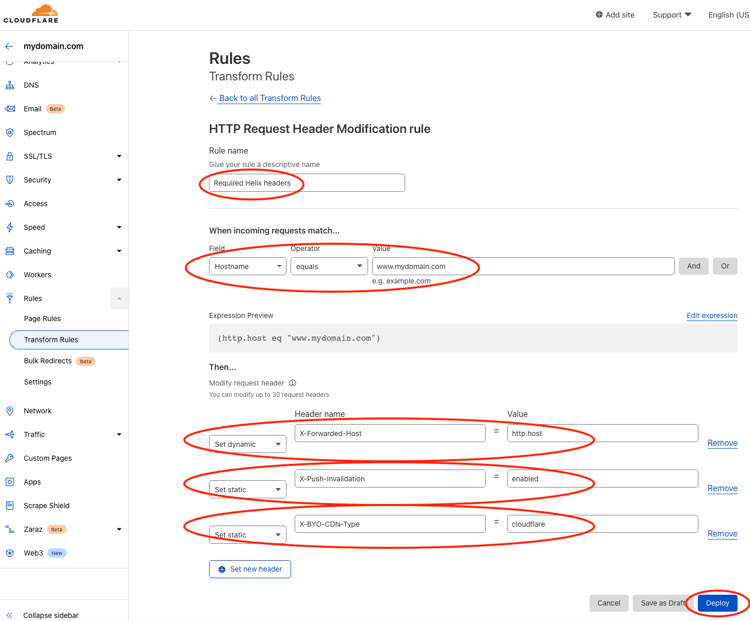Click the X-Forwarded-Host header name field
Viewport: 750px width, 621px height.
pos(390,433)
